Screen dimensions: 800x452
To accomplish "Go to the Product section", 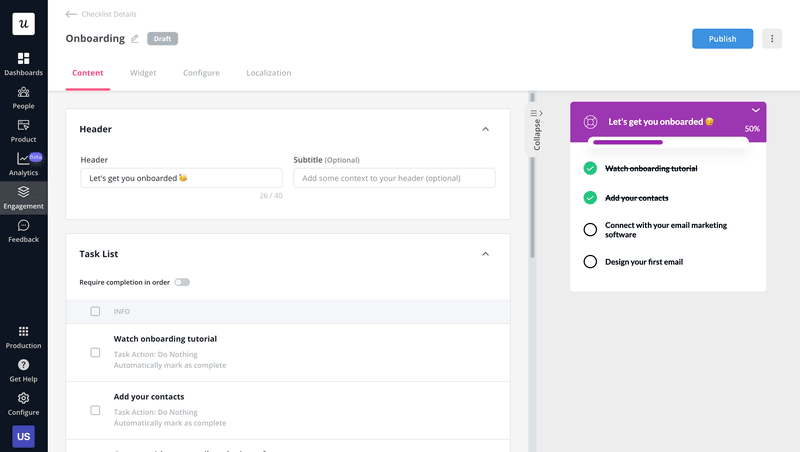I will point(23,131).
